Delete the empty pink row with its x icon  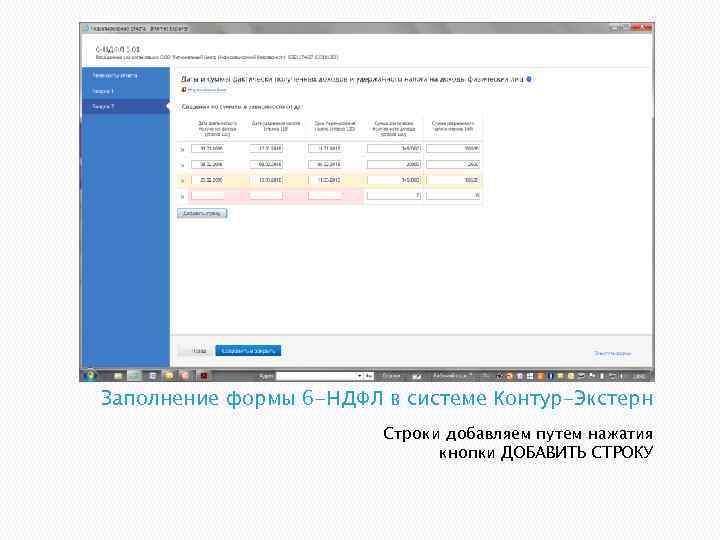click(182, 197)
